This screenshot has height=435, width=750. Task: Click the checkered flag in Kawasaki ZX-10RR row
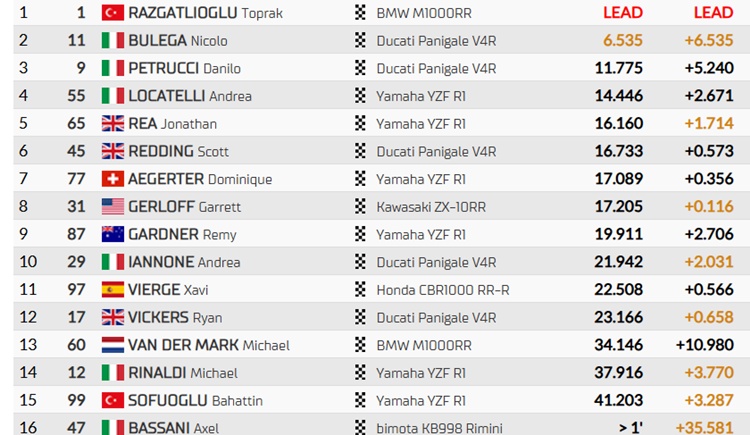(360, 206)
